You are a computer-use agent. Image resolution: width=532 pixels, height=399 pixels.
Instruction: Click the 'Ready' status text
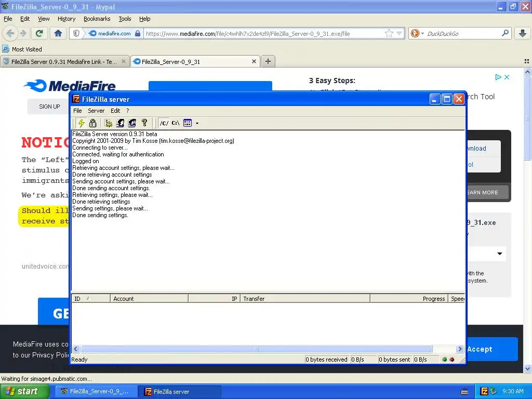tap(79, 360)
